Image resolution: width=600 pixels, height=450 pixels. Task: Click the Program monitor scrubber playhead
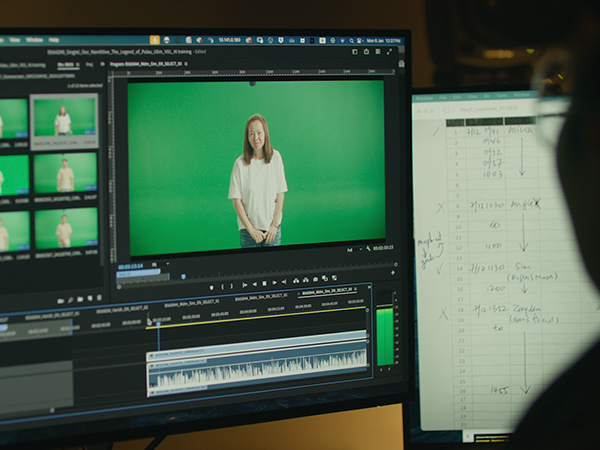(x=183, y=276)
